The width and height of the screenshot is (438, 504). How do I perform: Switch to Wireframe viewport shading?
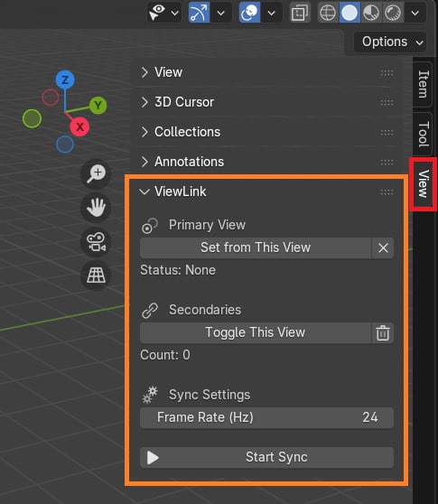pos(328,13)
